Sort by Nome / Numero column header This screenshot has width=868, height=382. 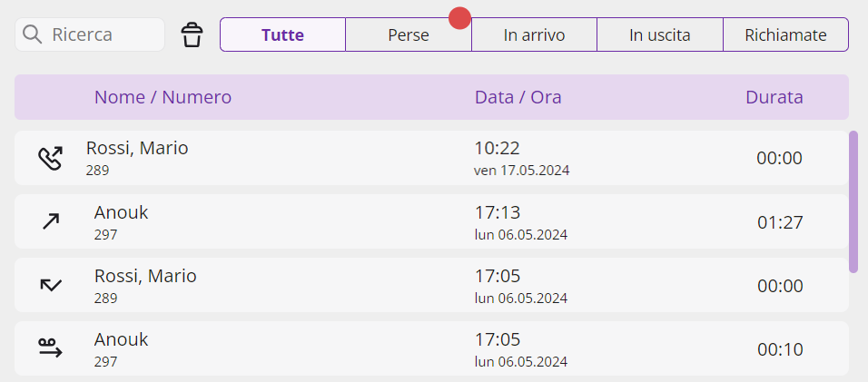[x=163, y=97]
